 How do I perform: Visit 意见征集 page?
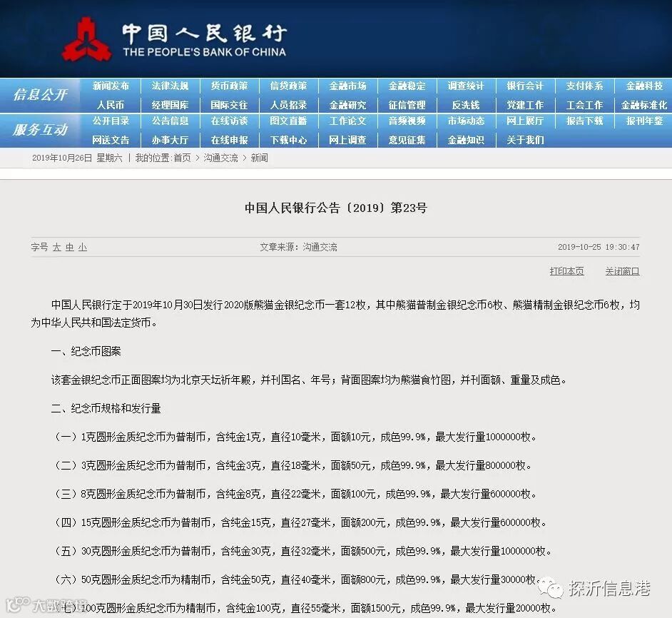point(407,140)
